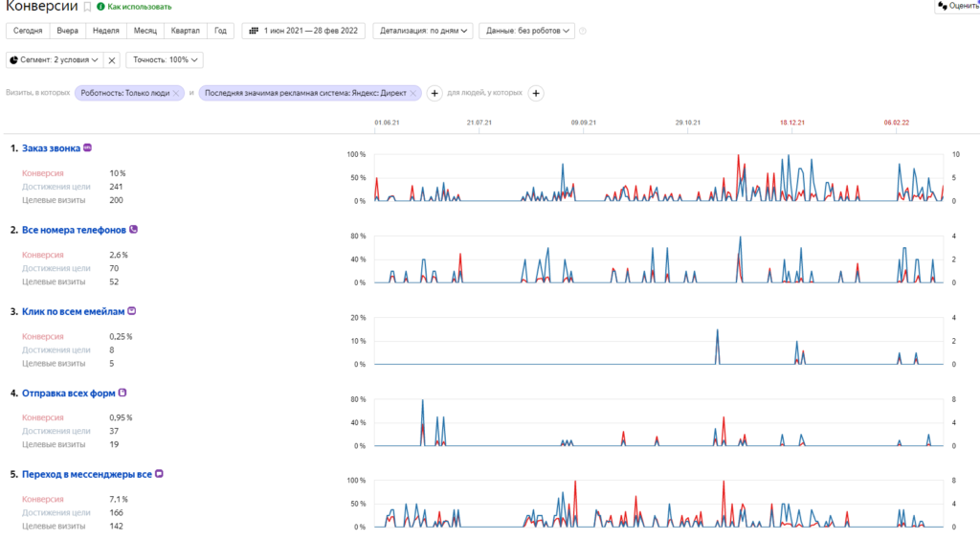
Task: Open the Отправка всех форм goal link
Action: pos(69,394)
